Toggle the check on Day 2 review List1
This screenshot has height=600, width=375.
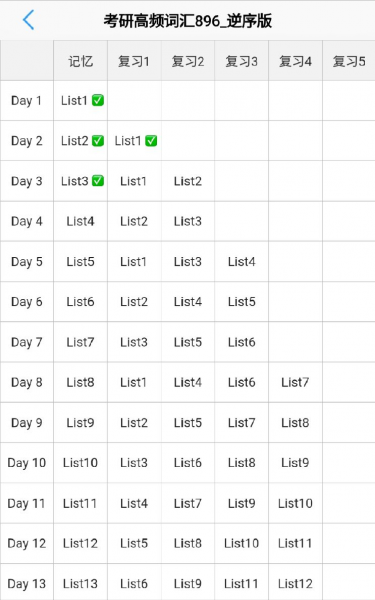[x=152, y=141]
